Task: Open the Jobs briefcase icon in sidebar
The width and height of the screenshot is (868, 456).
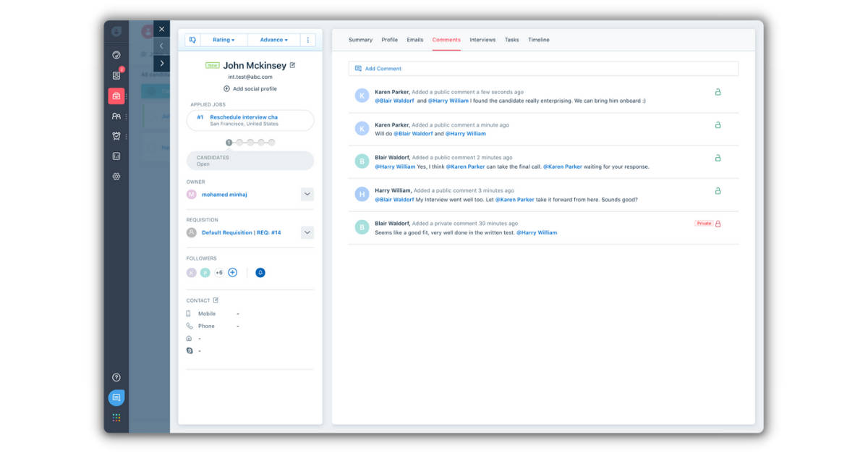Action: pyautogui.click(x=116, y=95)
